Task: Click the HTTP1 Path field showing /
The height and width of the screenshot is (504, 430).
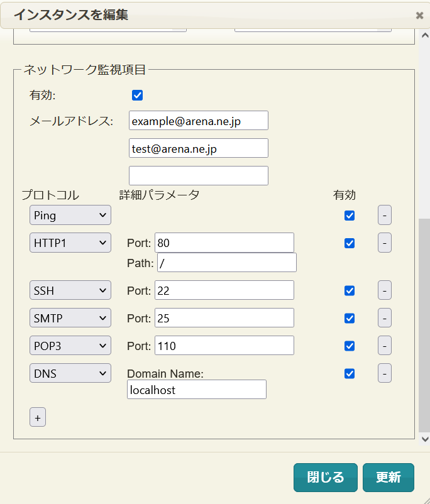Action: point(227,263)
